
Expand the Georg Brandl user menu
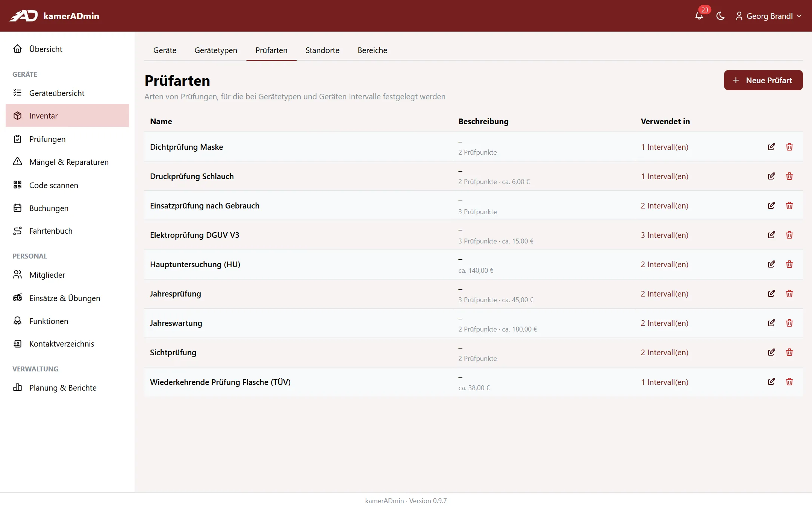click(768, 16)
